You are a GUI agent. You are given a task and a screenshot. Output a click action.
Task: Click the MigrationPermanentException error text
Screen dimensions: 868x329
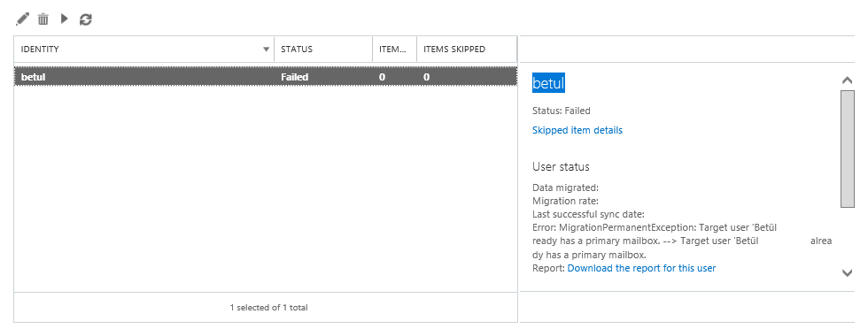pos(682,241)
